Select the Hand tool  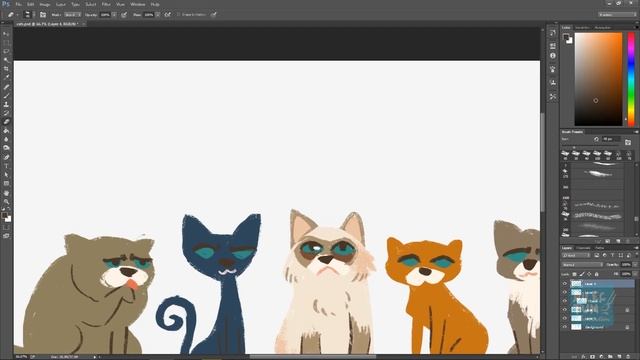point(6,193)
